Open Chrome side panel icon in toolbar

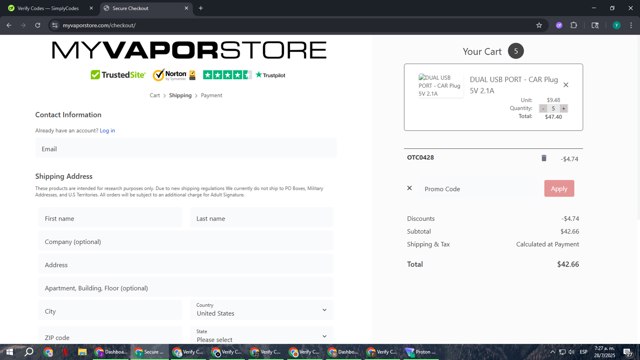click(595, 25)
